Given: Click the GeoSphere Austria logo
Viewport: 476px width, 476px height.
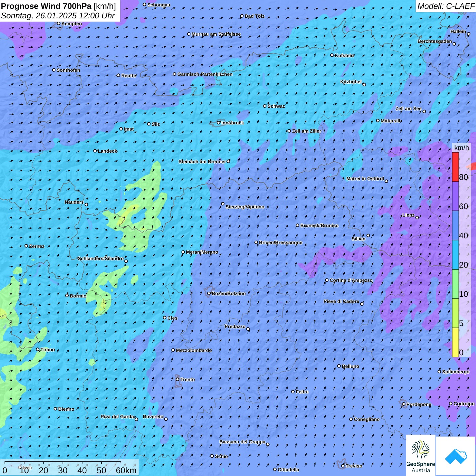Looking at the screenshot, I should 421,456.
